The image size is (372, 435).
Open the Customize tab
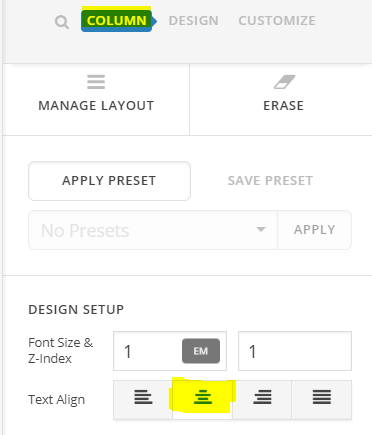click(277, 21)
